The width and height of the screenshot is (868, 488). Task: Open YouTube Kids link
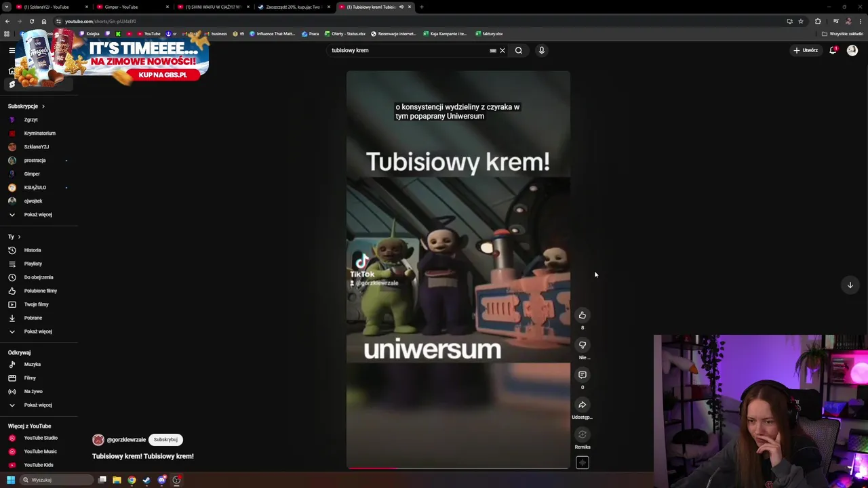pos(38,465)
